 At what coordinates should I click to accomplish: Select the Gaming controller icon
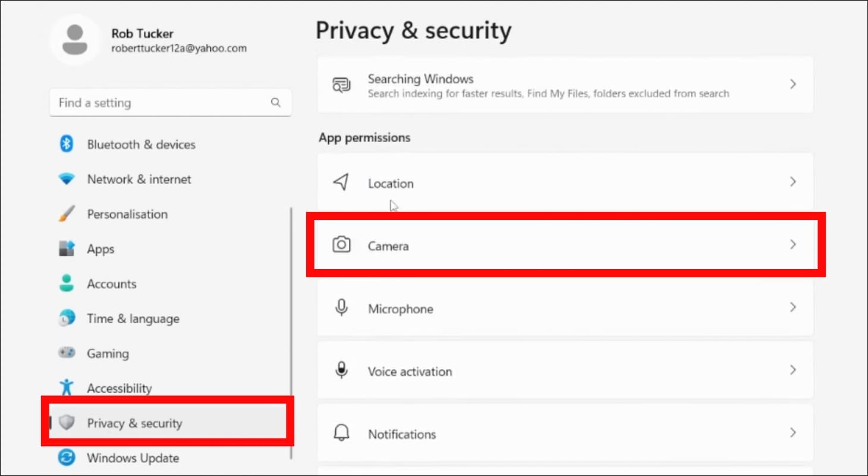(67, 353)
